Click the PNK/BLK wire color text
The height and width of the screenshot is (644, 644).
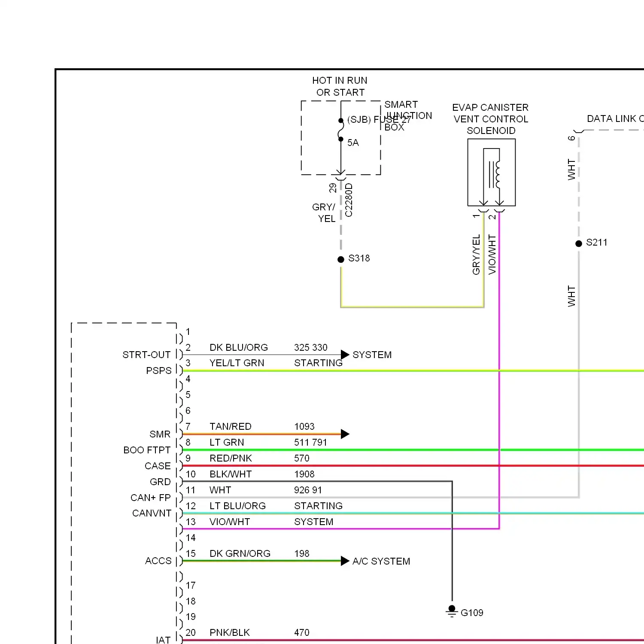click(230, 632)
